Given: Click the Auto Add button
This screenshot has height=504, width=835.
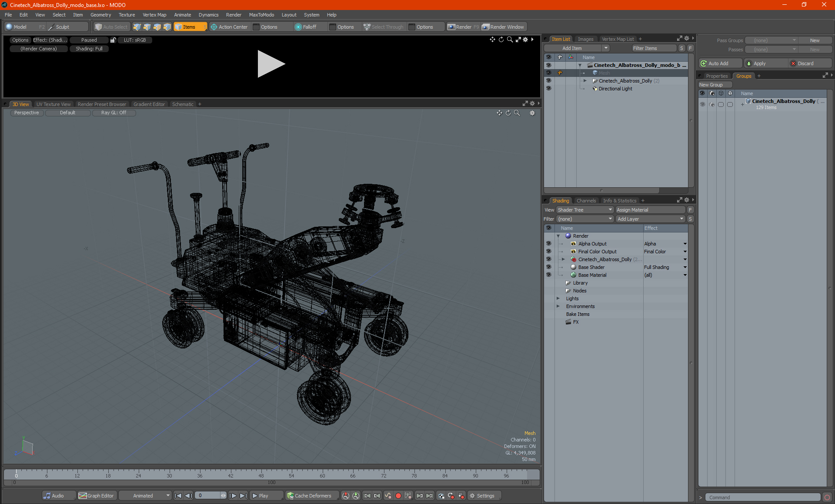Looking at the screenshot, I should coord(720,63).
